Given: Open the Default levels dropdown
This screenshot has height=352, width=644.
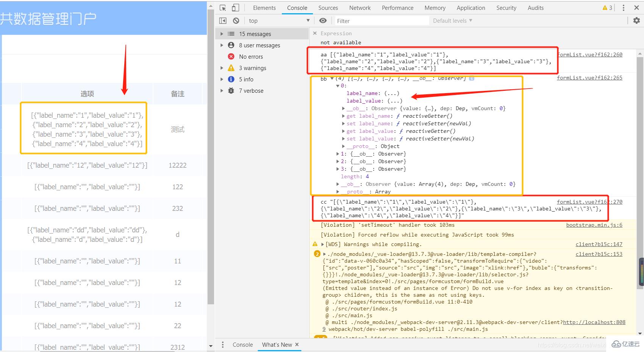Looking at the screenshot, I should click(453, 20).
